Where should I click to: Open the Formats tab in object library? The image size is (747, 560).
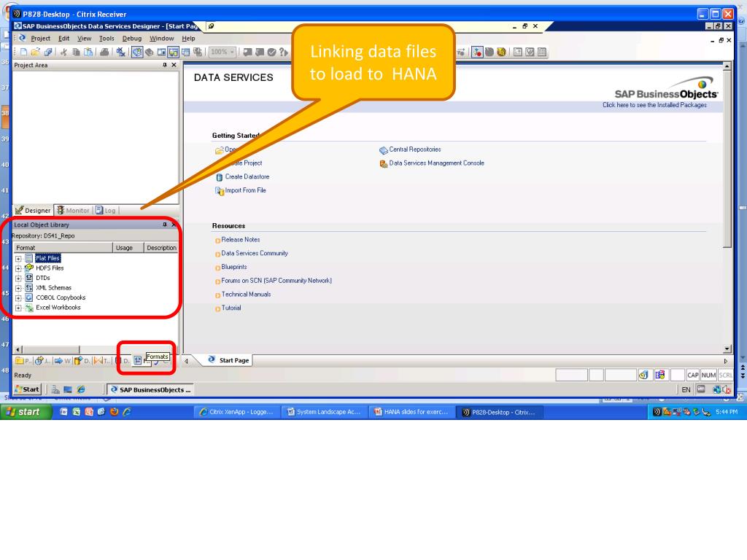pos(141,360)
